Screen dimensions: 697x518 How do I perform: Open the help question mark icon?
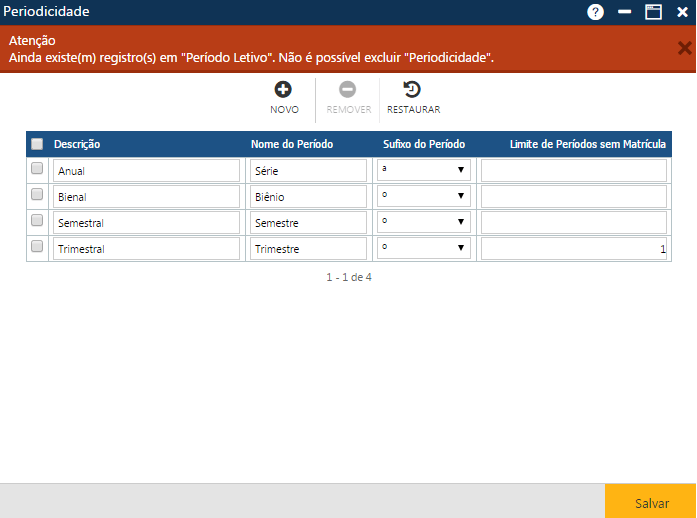tap(596, 12)
